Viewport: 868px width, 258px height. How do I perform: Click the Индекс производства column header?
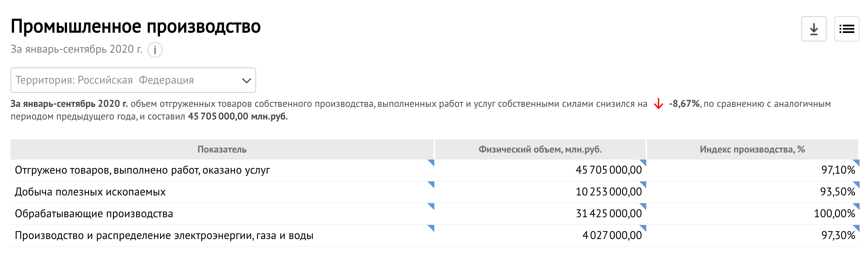pos(753,149)
